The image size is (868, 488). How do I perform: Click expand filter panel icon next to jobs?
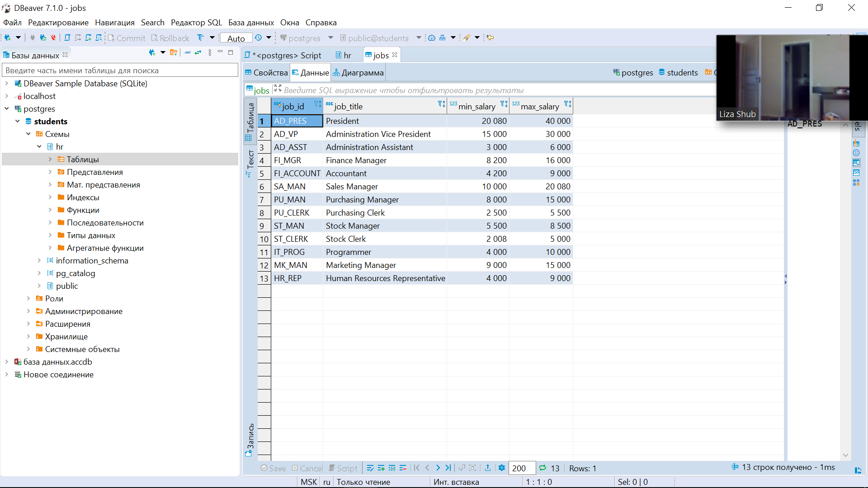278,88
